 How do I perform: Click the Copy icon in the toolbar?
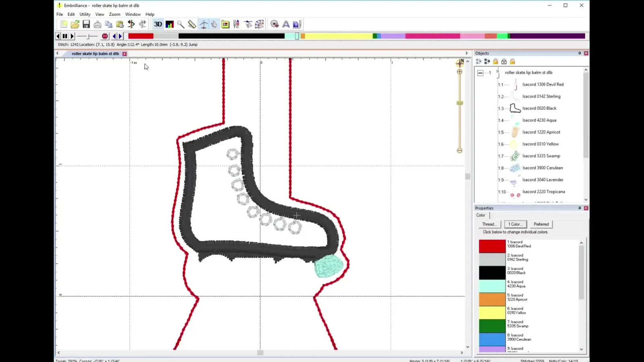coord(109,25)
